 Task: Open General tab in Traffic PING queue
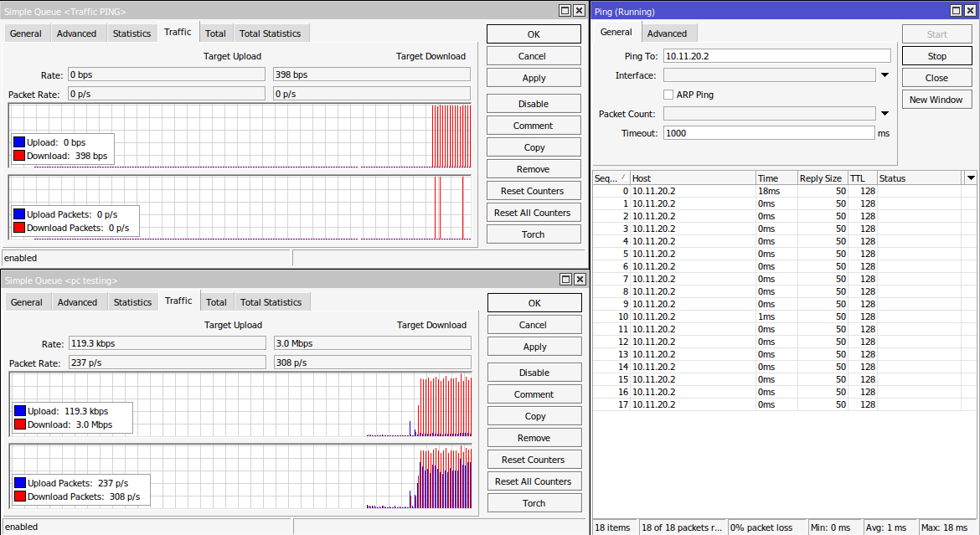pos(26,33)
